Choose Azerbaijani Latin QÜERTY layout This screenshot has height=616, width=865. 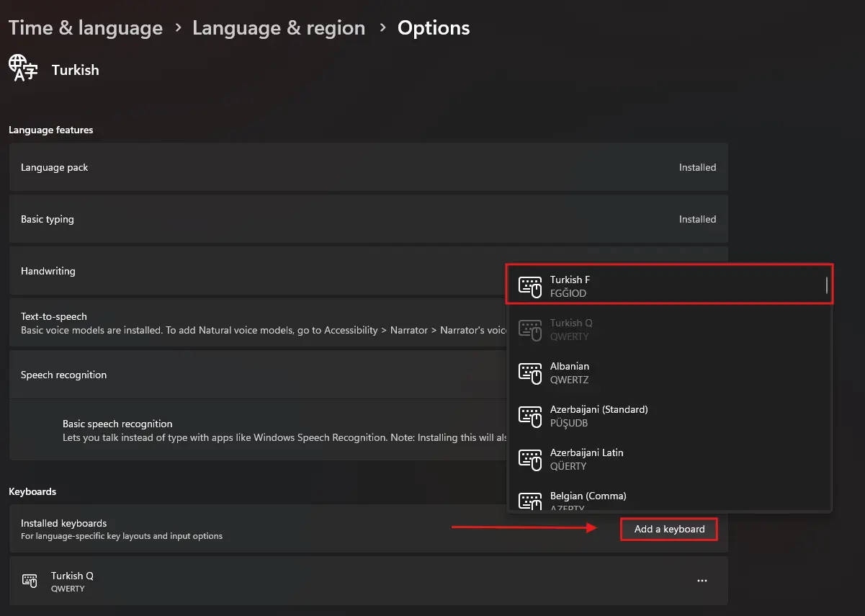pyautogui.click(x=670, y=459)
